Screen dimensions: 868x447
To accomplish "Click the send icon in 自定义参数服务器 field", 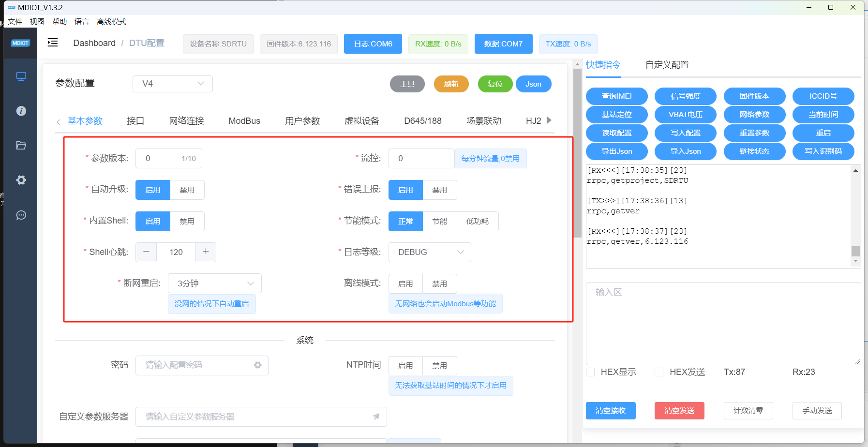I will [376, 417].
